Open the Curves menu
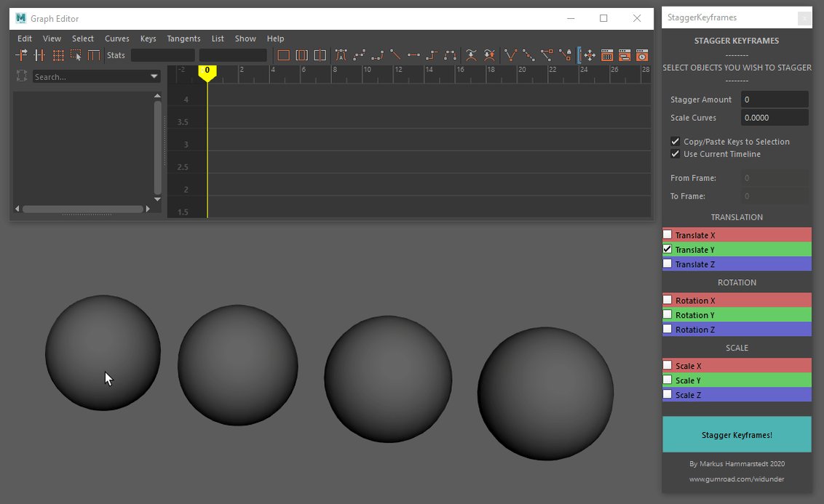Viewport: 824px width, 504px height. 116,39
